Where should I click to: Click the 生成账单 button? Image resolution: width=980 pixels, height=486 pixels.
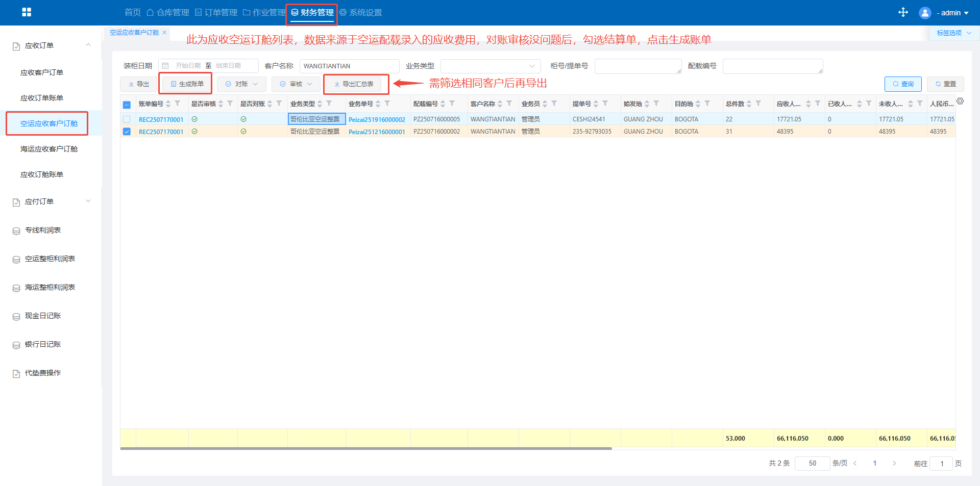187,84
